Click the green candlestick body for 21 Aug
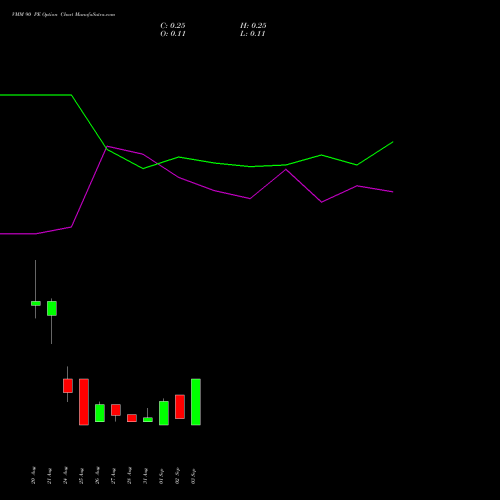Image resolution: width=500 pixels, height=500 pixels. [x=52, y=308]
